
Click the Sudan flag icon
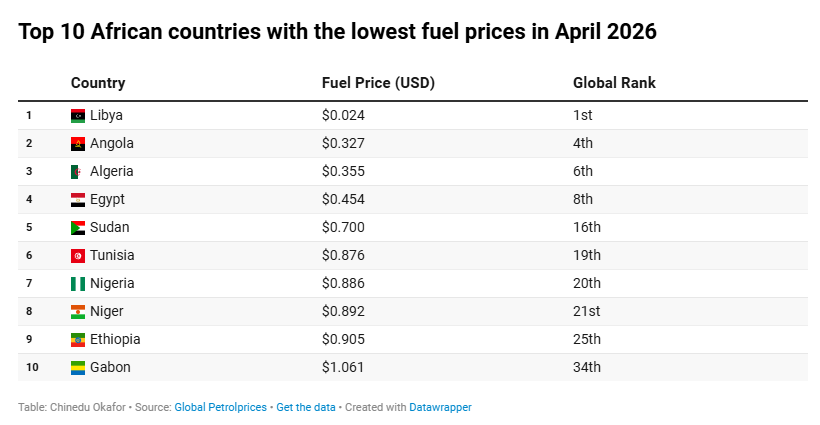78,227
